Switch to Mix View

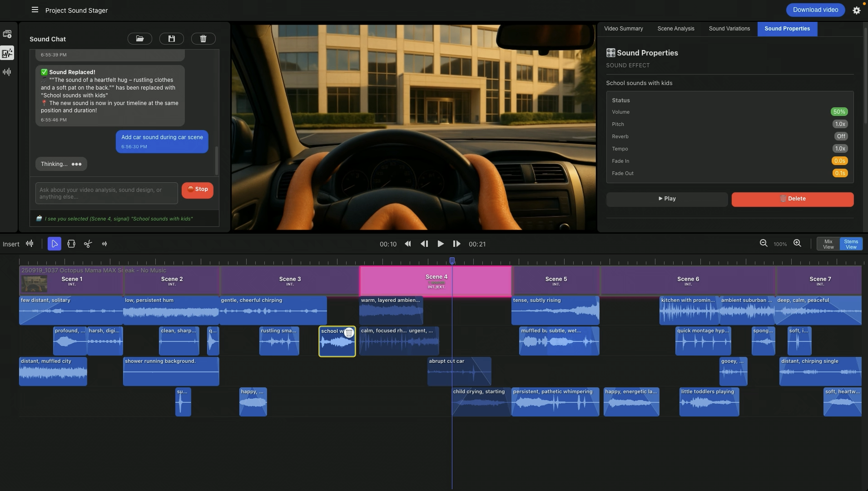[x=828, y=244]
